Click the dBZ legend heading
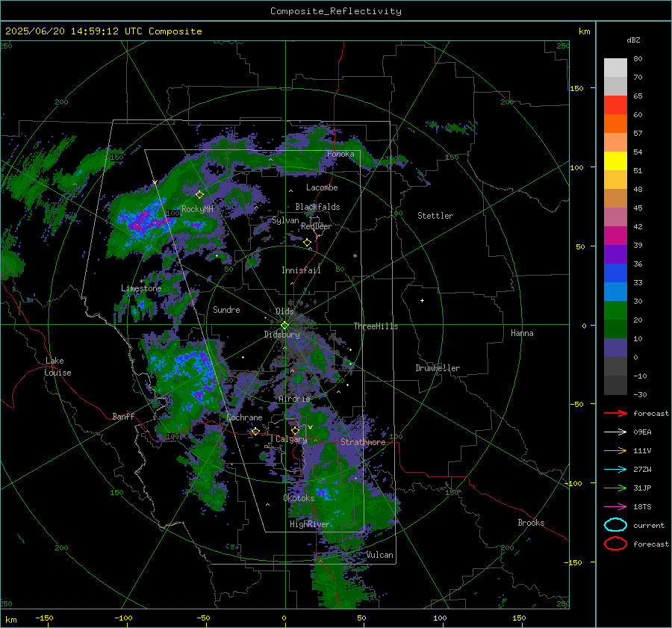 coord(633,40)
